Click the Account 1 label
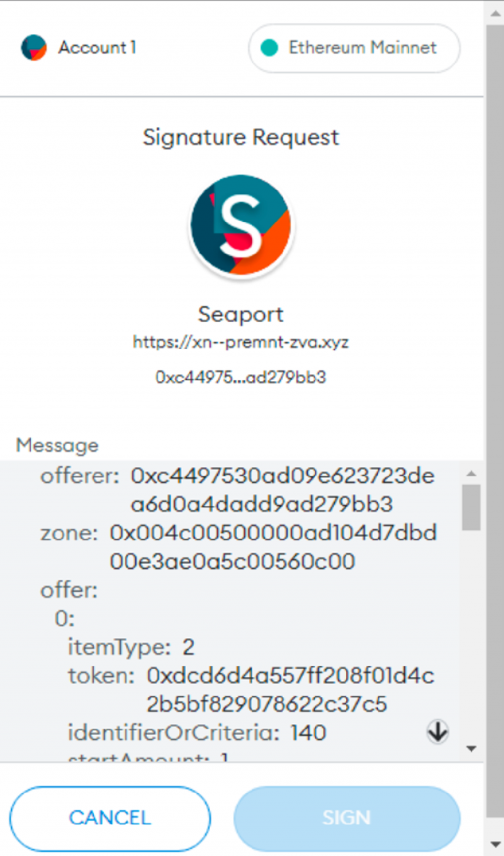The height and width of the screenshot is (856, 504). (97, 48)
